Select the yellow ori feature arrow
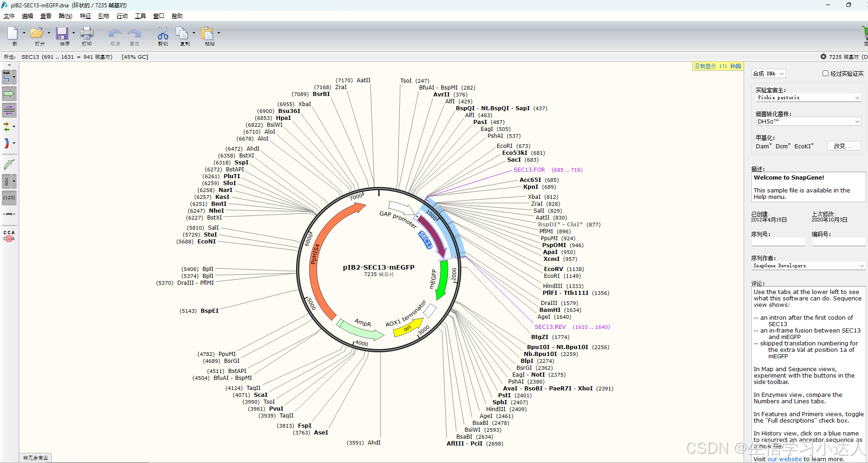Image resolution: width=868 pixels, height=463 pixels. (408, 327)
